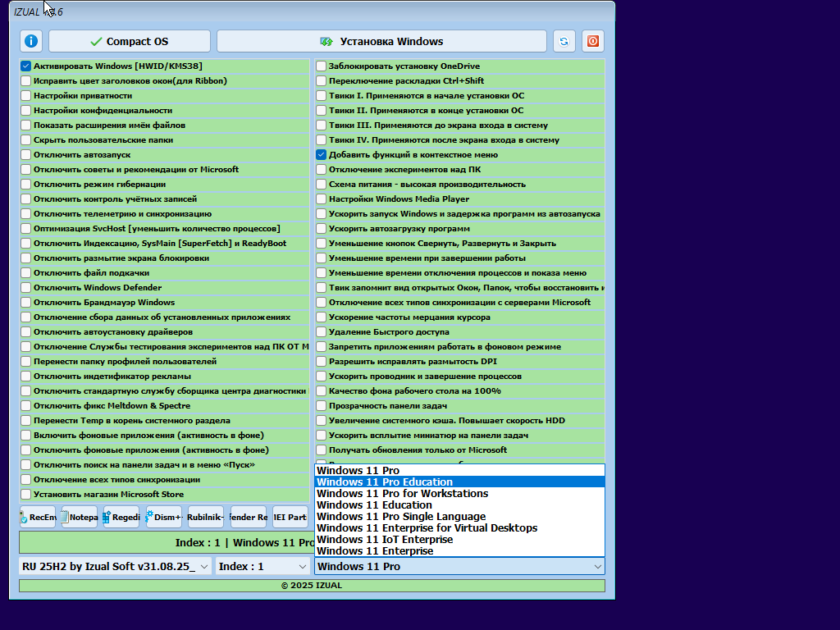Enable Отключить автоустановку драйверов
This screenshot has width=840, height=630.
[25, 332]
